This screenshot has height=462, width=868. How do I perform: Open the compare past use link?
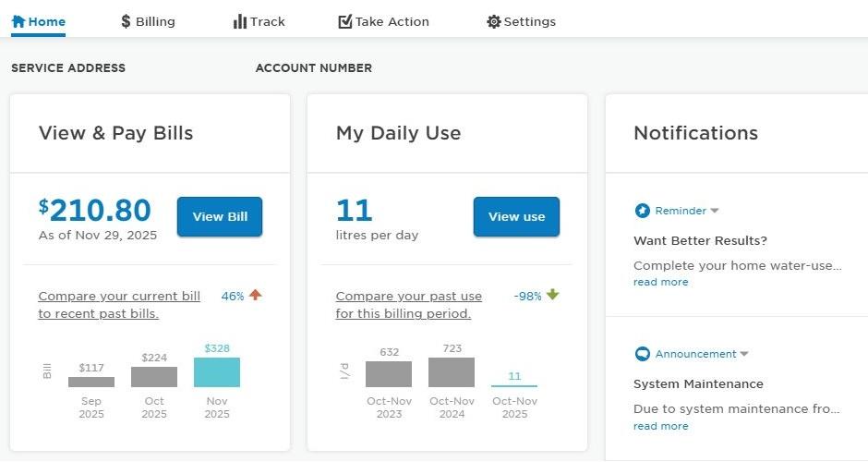[408, 305]
